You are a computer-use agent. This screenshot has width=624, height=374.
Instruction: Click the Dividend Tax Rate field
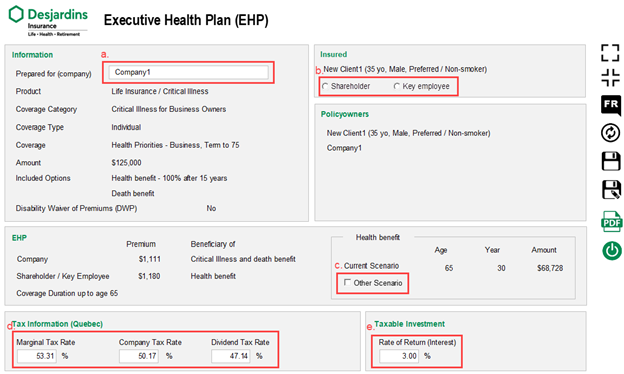231,356
